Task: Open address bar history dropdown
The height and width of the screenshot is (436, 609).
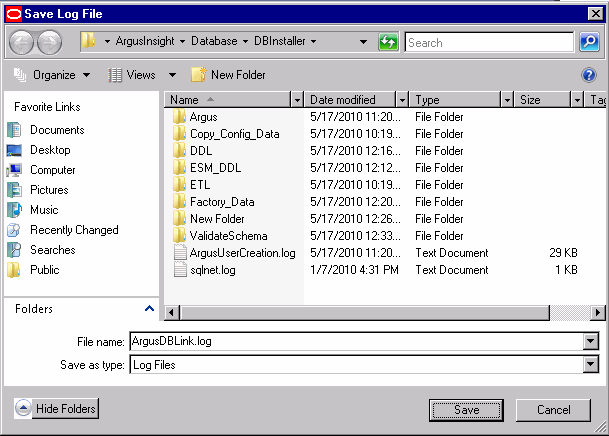Action: pyautogui.click(x=363, y=42)
